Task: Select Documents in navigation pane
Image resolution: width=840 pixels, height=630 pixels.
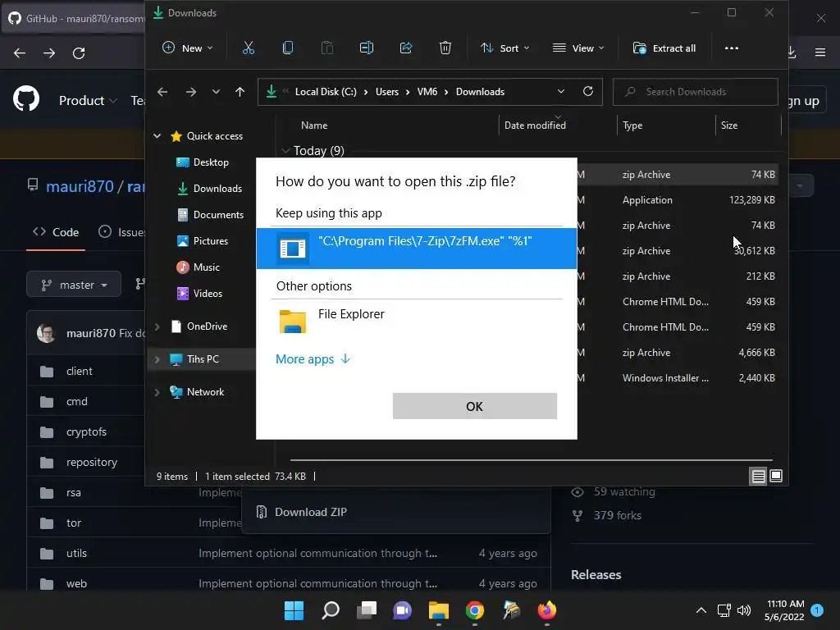Action: coord(218,215)
